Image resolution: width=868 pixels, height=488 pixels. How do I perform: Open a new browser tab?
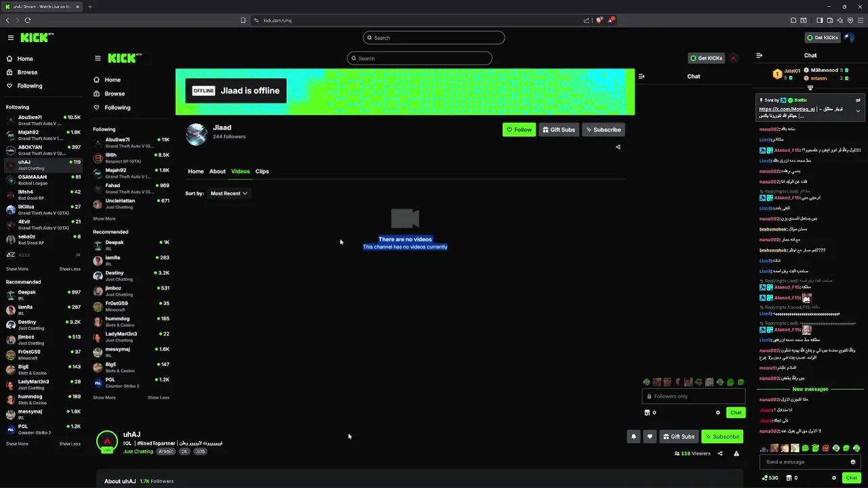click(x=90, y=7)
